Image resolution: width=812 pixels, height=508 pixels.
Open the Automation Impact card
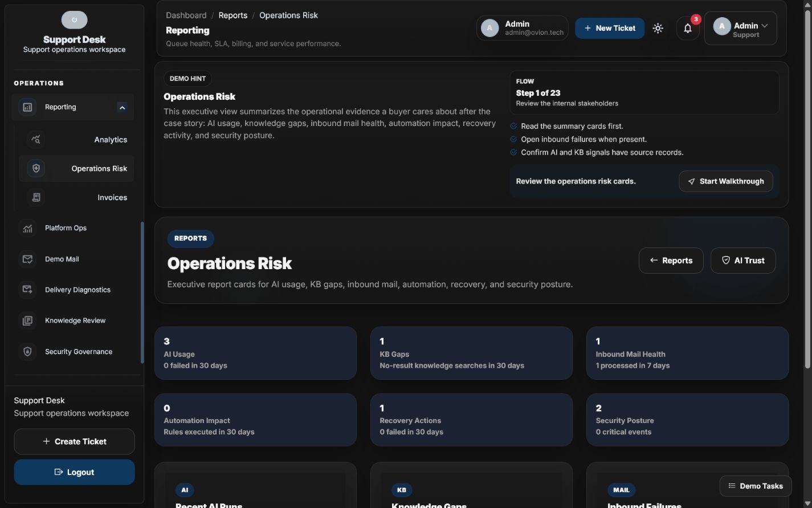[255, 420]
